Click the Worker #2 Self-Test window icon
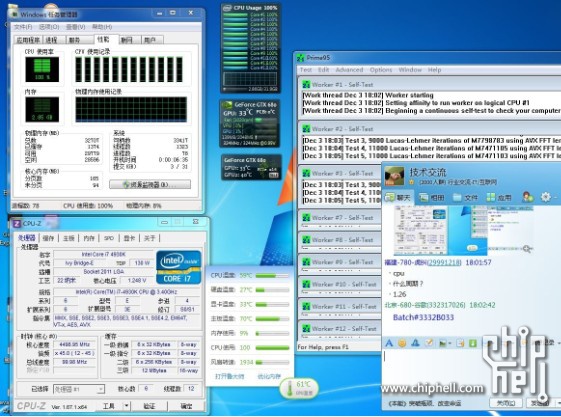561x417 pixels. click(306, 129)
